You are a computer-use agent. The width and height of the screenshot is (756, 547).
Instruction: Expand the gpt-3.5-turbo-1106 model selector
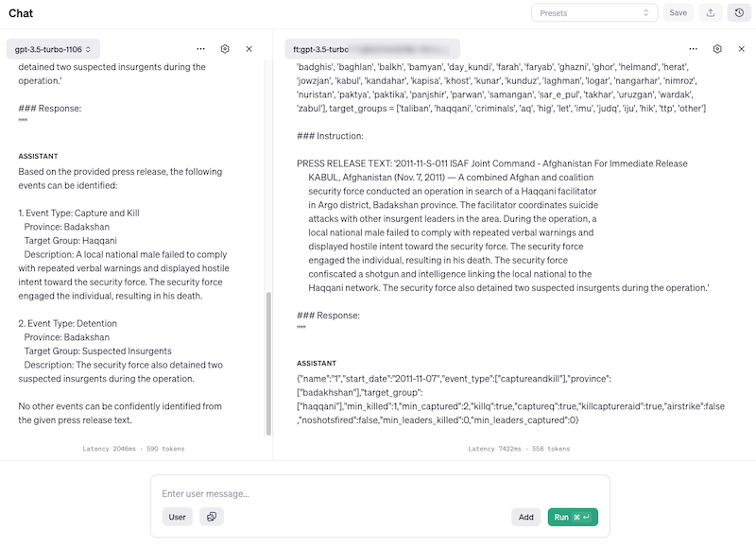(55, 48)
